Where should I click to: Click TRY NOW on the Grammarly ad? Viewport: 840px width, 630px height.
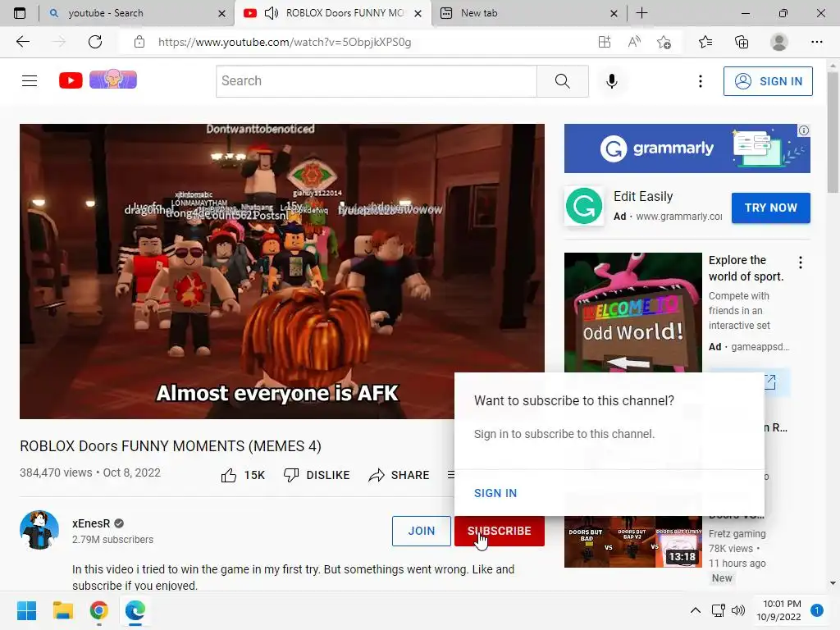[771, 208]
